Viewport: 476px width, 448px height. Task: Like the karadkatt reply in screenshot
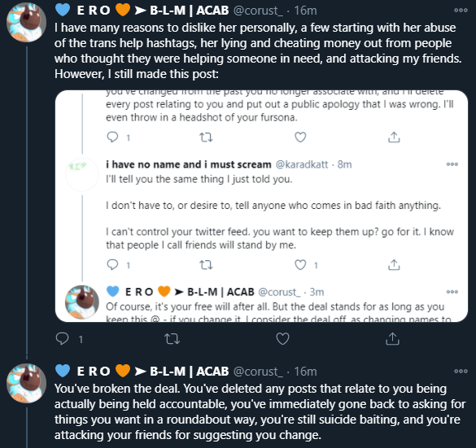pos(300,265)
